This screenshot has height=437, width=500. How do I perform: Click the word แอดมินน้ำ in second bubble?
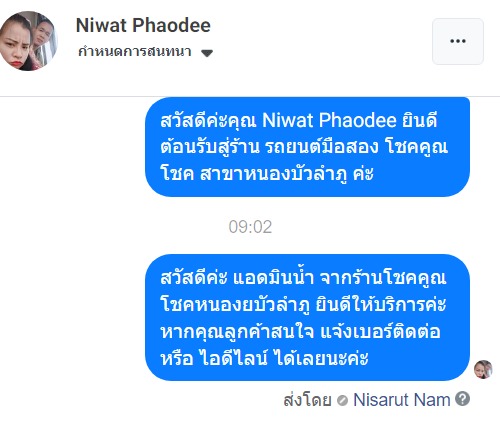pyautogui.click(x=273, y=277)
